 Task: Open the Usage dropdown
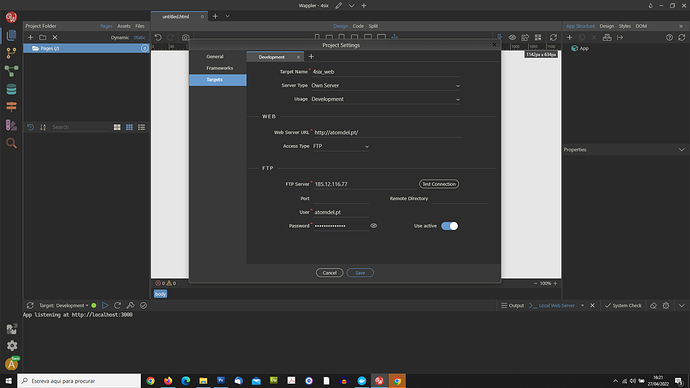(386, 99)
